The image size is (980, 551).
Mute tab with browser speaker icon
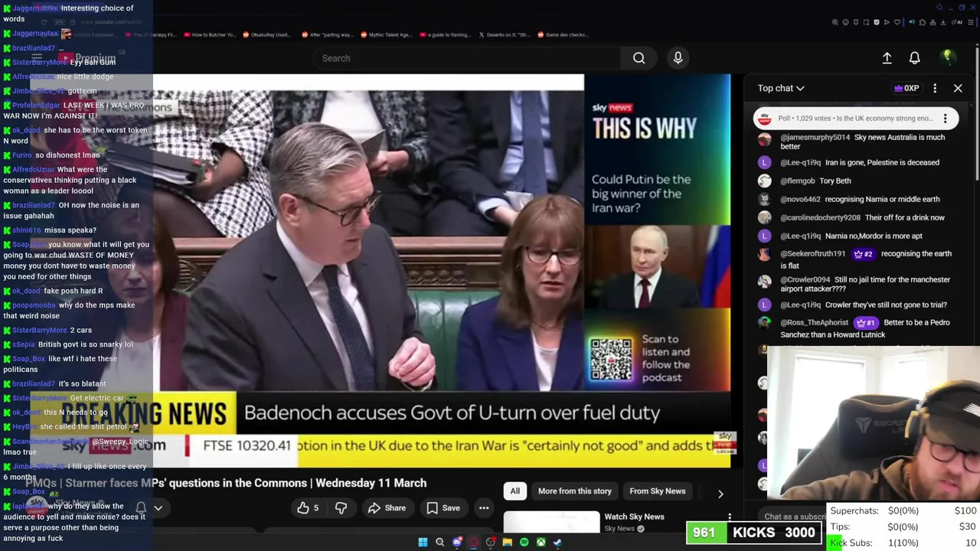912,22
